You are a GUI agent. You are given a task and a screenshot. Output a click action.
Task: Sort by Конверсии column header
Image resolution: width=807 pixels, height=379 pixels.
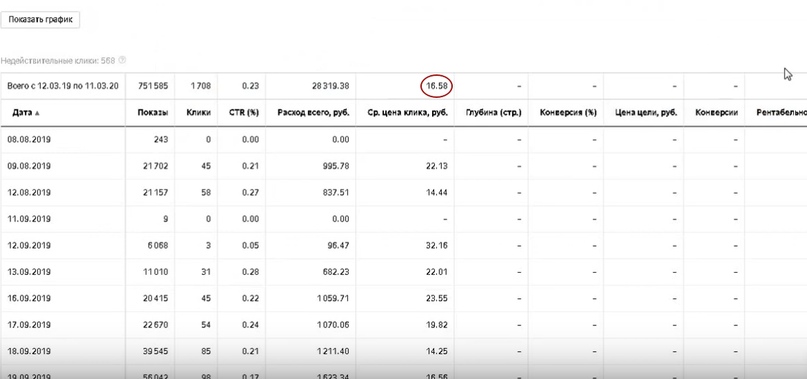click(716, 113)
